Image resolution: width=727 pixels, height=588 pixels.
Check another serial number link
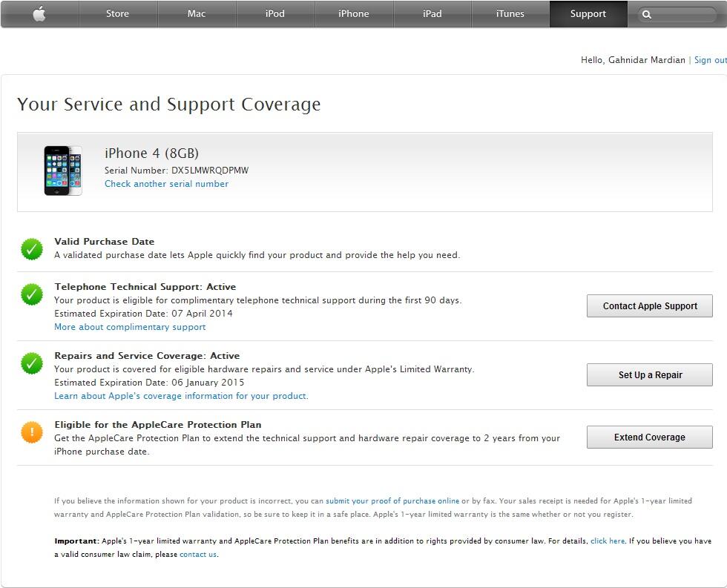(x=166, y=183)
